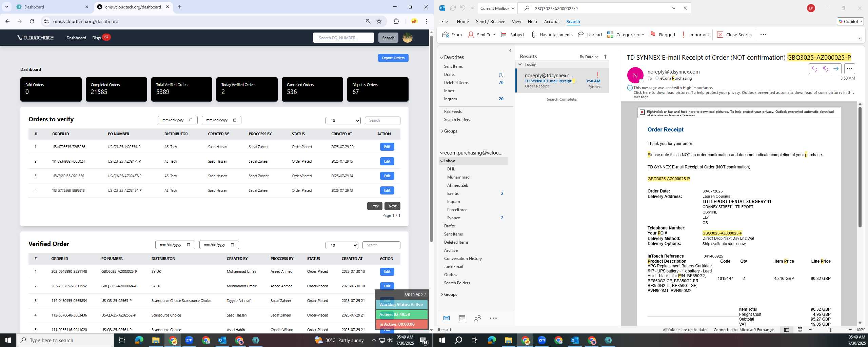
Task: Go to Next page of orders to verify
Action: coord(392,206)
